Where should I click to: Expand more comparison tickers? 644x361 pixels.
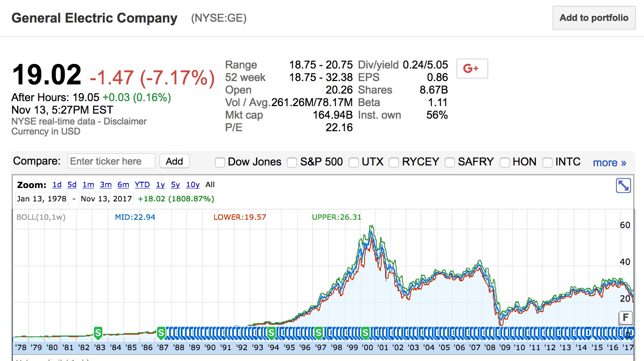pos(609,163)
